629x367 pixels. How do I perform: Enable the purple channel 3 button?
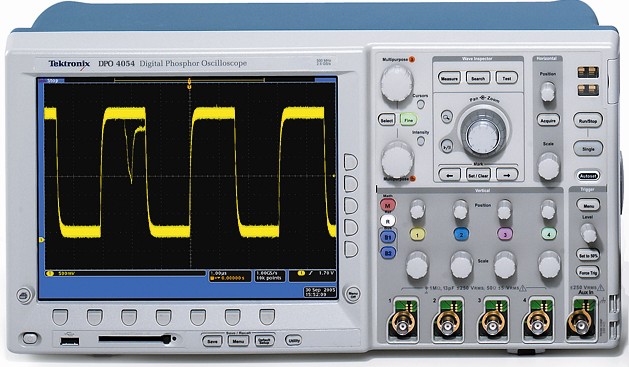coord(505,234)
